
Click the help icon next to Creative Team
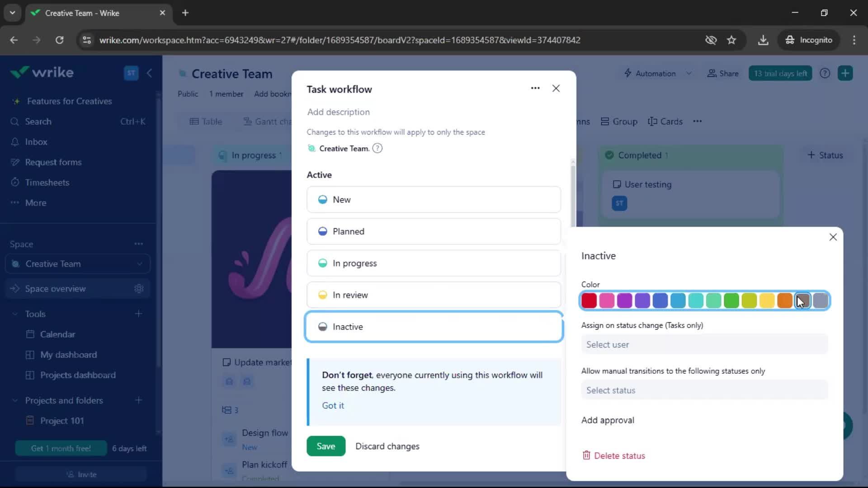coord(377,148)
